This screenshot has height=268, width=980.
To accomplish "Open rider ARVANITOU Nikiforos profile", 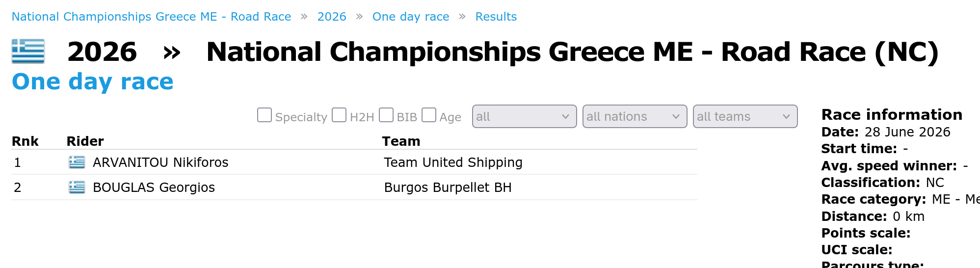I will [x=160, y=162].
